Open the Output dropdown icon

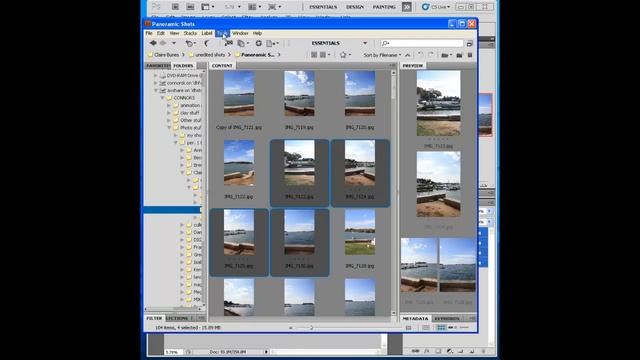click(x=272, y=43)
